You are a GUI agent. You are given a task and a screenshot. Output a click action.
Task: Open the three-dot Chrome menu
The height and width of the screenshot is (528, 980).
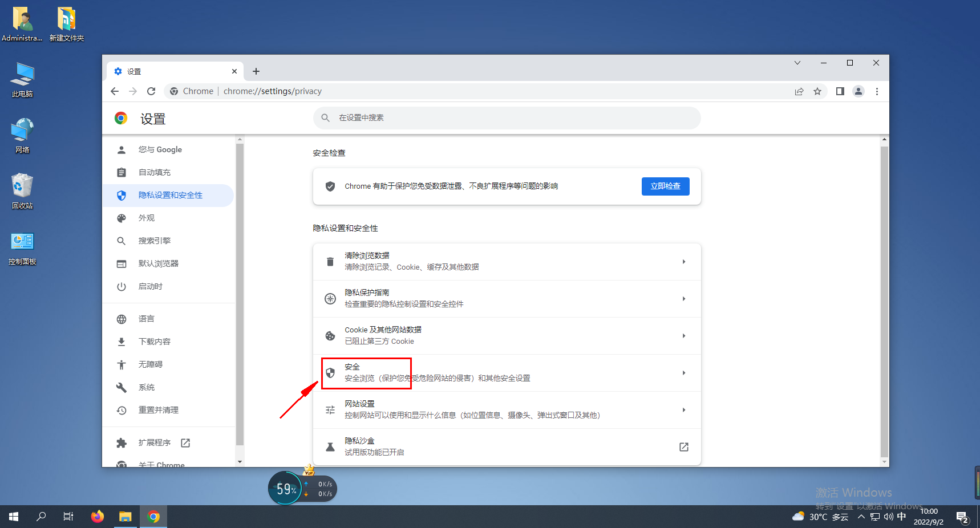(877, 91)
